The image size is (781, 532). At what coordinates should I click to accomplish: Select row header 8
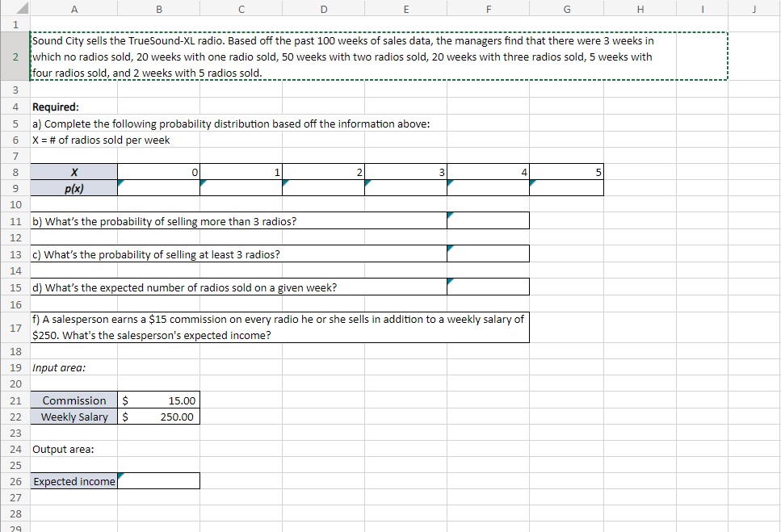click(x=15, y=171)
